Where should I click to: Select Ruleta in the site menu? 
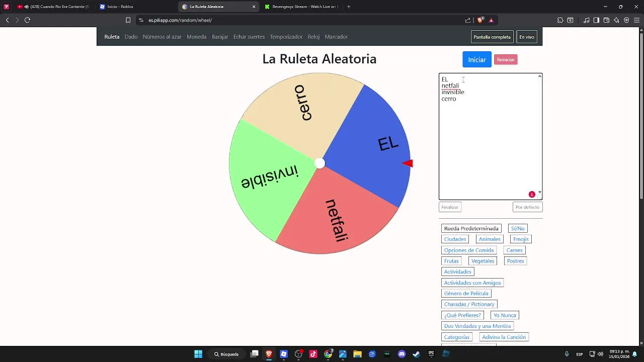coord(112,37)
